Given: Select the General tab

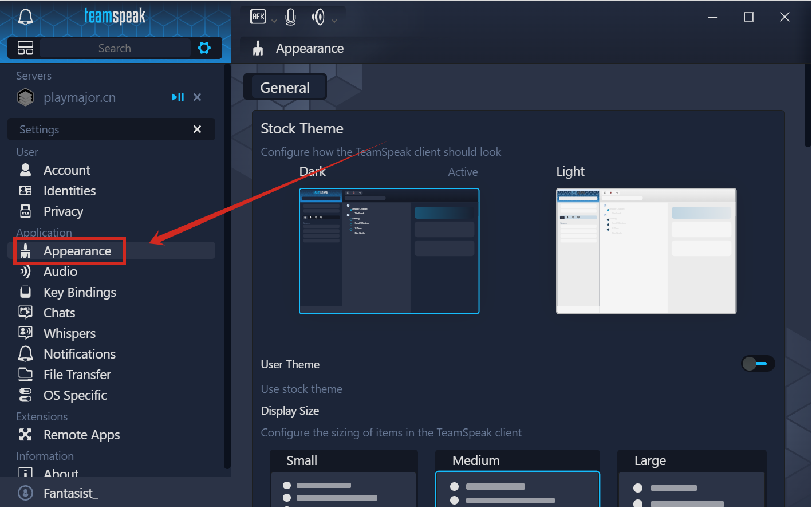Looking at the screenshot, I should tap(285, 87).
